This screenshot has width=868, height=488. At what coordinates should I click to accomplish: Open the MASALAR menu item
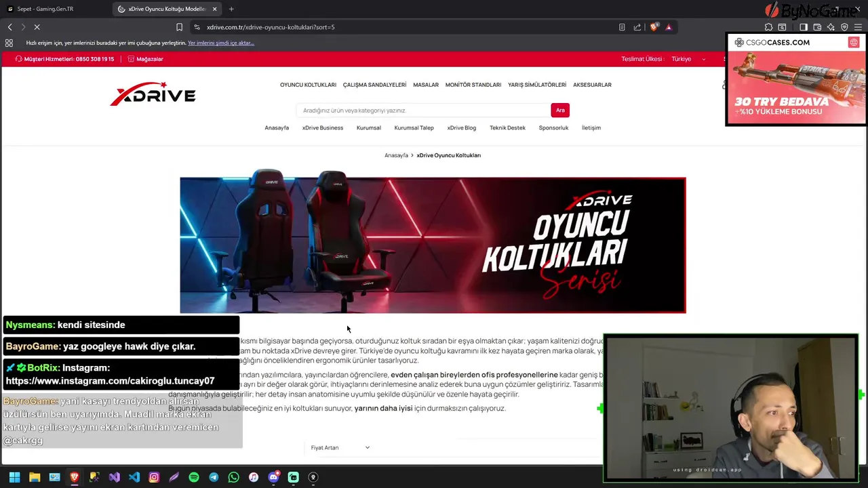tap(426, 85)
